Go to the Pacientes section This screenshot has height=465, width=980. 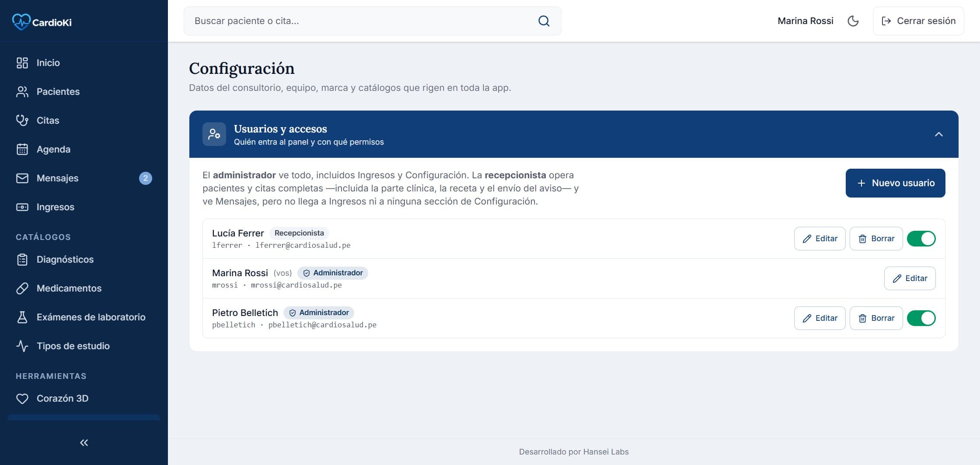tap(84, 92)
